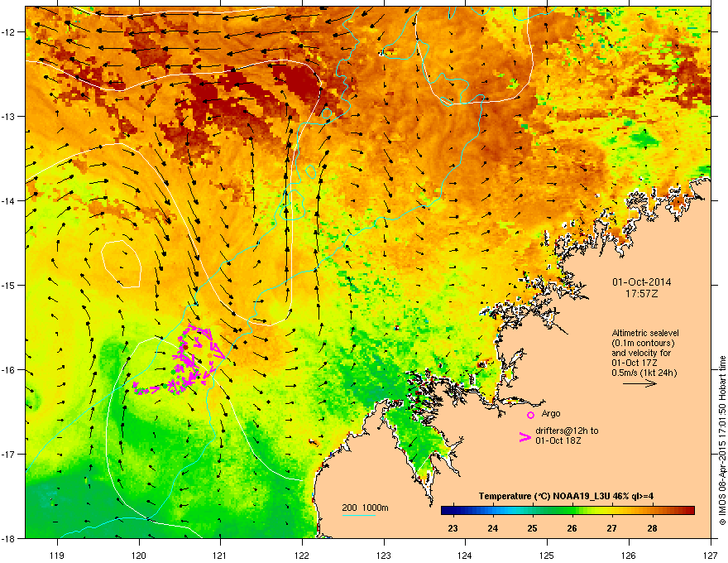The image size is (728, 563).
Task: Click the '(0.1m contours)' legend line
Action: click(643, 343)
